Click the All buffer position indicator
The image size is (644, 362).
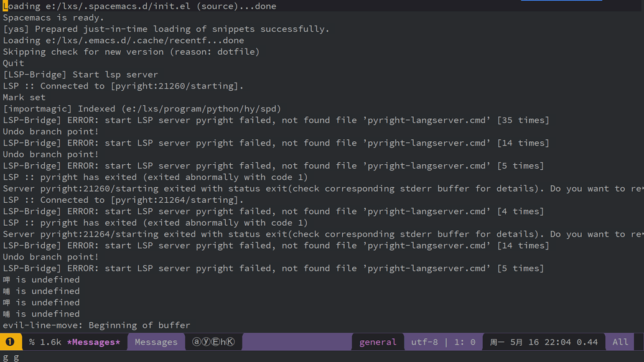click(620, 341)
